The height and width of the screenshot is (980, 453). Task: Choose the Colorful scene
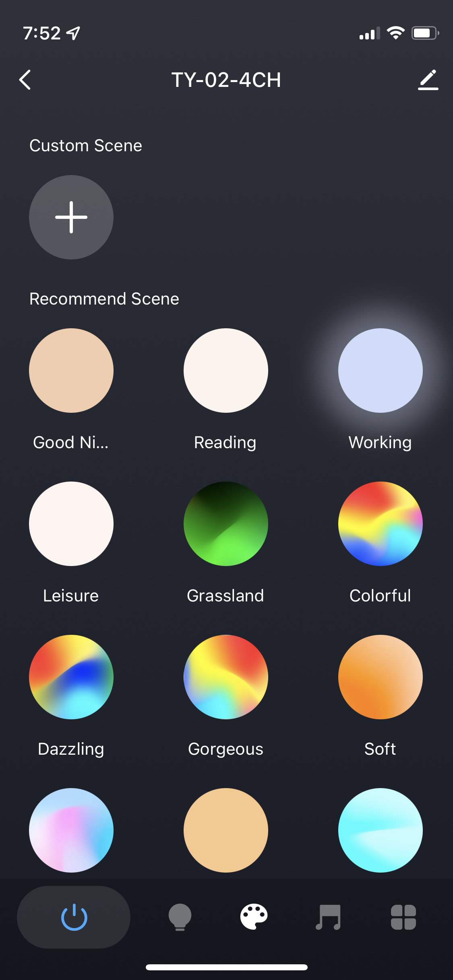tap(381, 524)
